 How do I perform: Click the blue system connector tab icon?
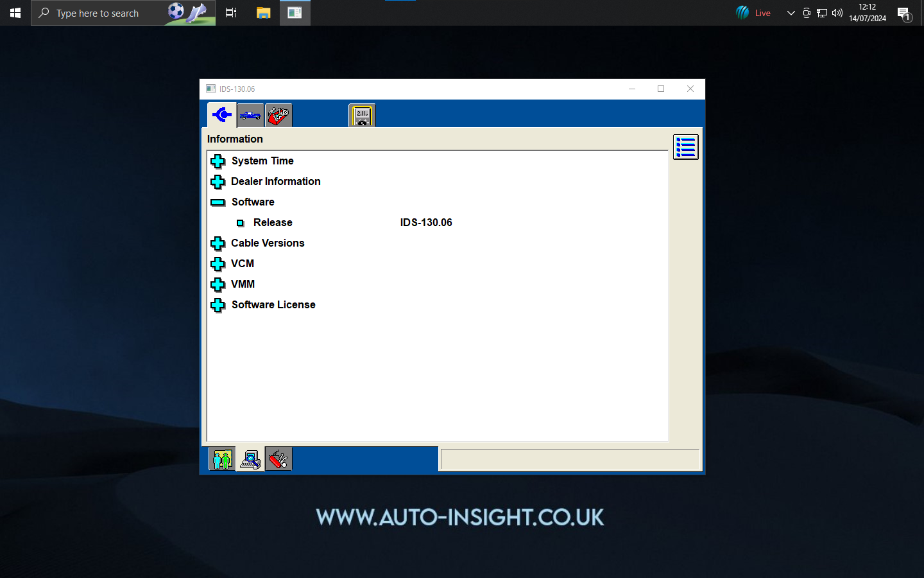[x=222, y=115]
